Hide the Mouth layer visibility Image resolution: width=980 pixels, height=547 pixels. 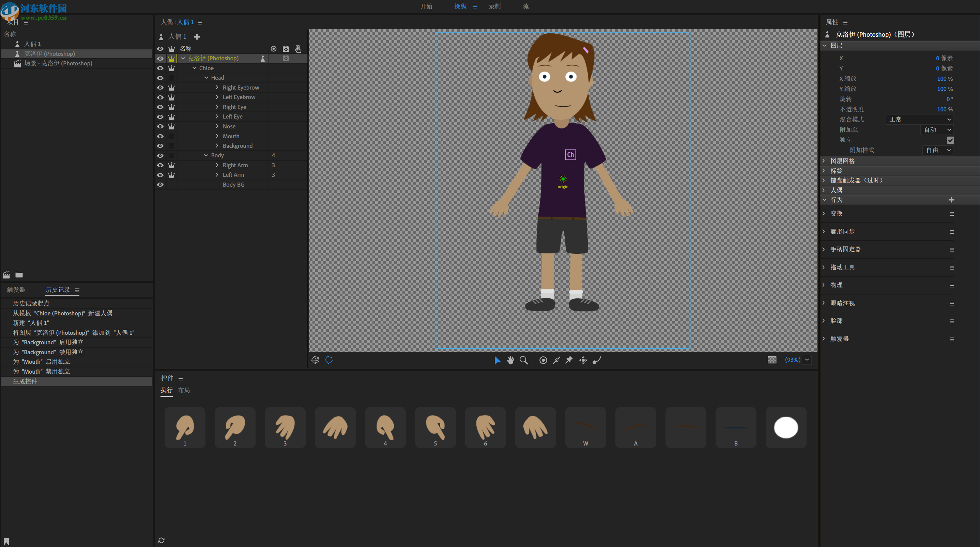pyautogui.click(x=160, y=136)
